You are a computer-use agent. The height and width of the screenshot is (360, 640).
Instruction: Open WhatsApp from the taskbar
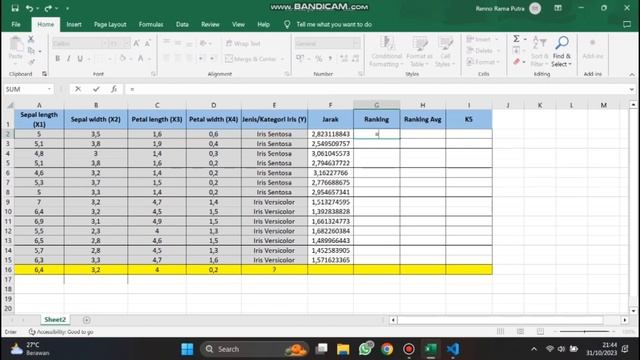(366, 349)
